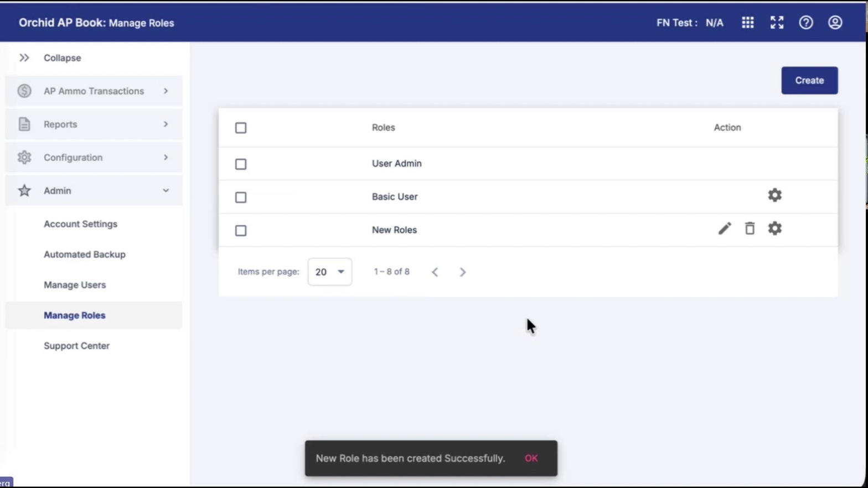
Task: Open Manage Users menu item
Action: (x=75, y=285)
